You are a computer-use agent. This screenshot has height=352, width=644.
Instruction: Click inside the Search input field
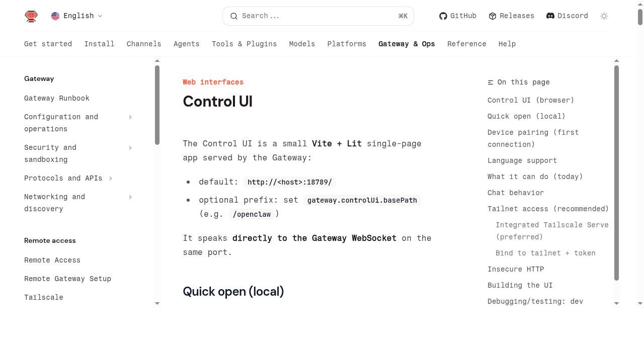click(x=302, y=16)
